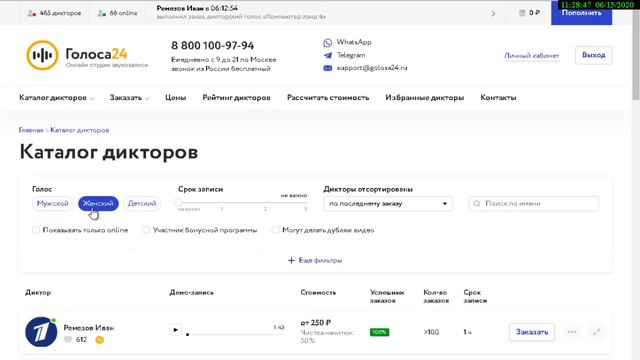Enable Могут делать дубляж видео checkbox
640x360 pixels.
click(276, 230)
